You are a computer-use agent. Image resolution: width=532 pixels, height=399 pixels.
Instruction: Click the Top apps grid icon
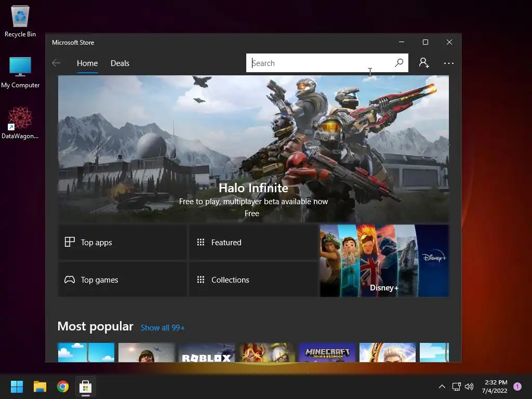[70, 242]
